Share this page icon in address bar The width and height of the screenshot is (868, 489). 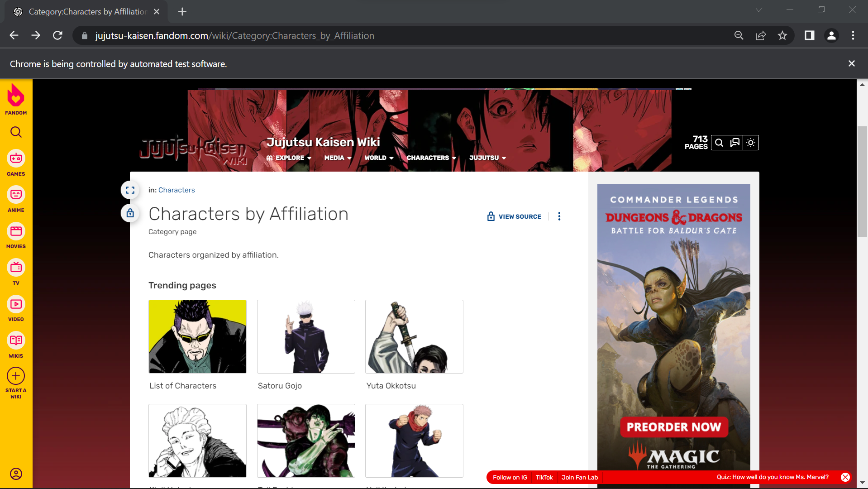761,35
